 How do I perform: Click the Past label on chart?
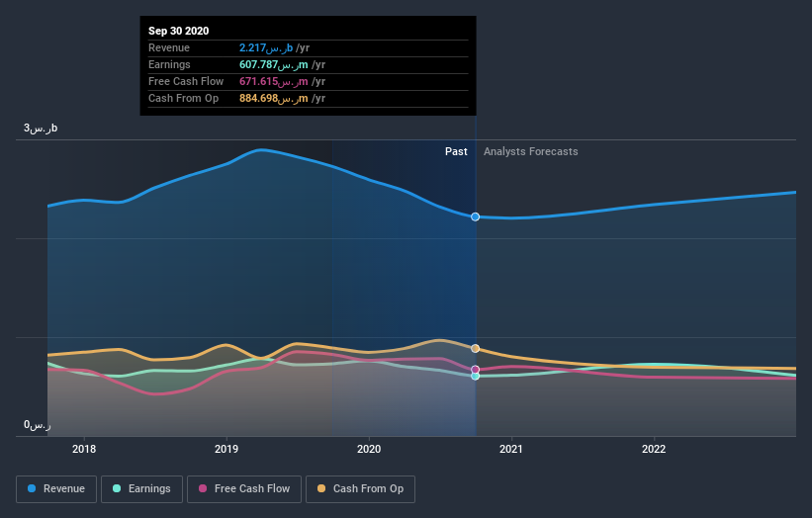pos(456,151)
